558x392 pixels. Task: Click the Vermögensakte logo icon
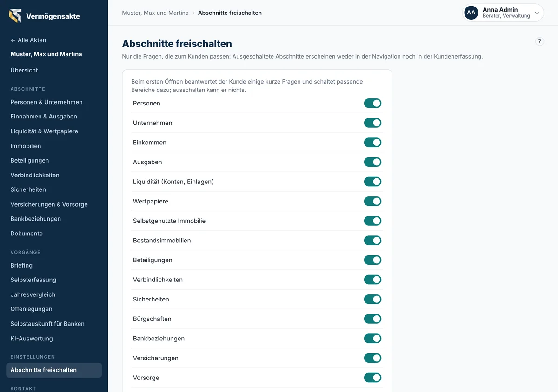(15, 16)
